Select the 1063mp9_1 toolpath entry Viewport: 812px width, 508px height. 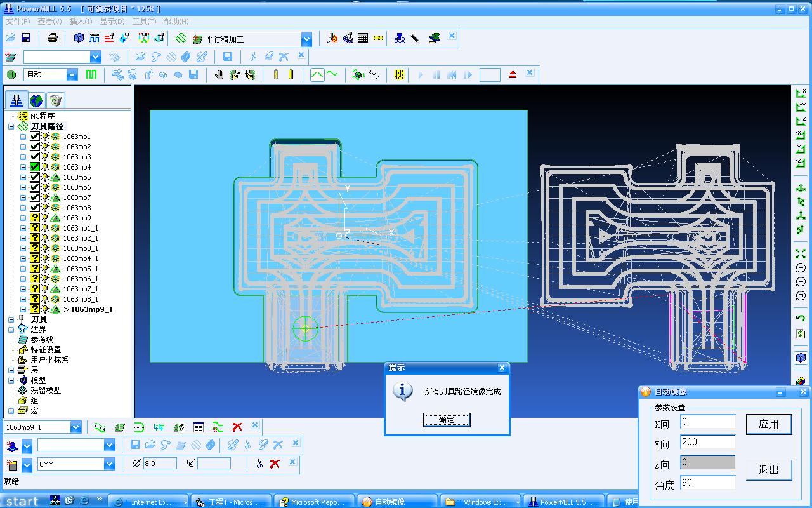(x=91, y=309)
